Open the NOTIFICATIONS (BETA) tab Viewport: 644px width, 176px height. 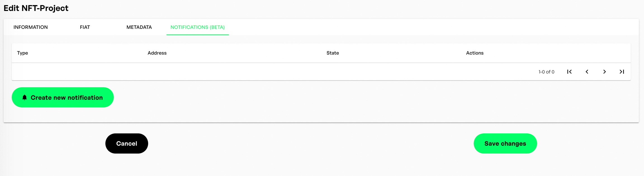tap(197, 27)
